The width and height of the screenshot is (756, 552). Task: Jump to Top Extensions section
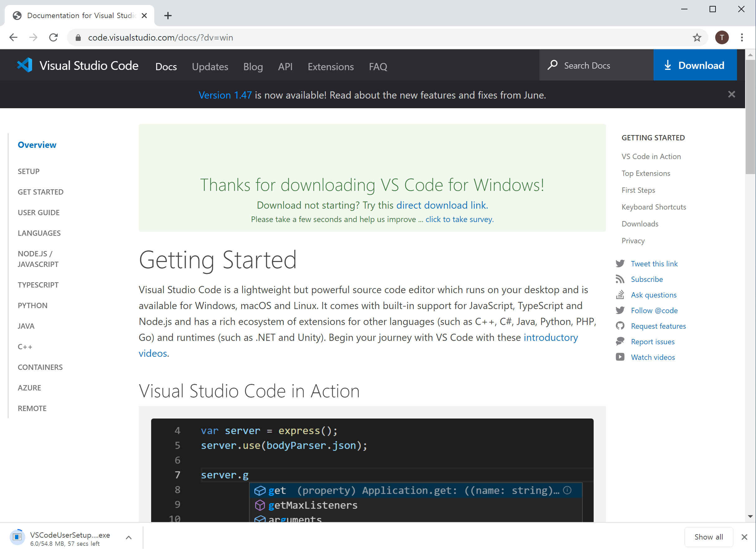[645, 173]
